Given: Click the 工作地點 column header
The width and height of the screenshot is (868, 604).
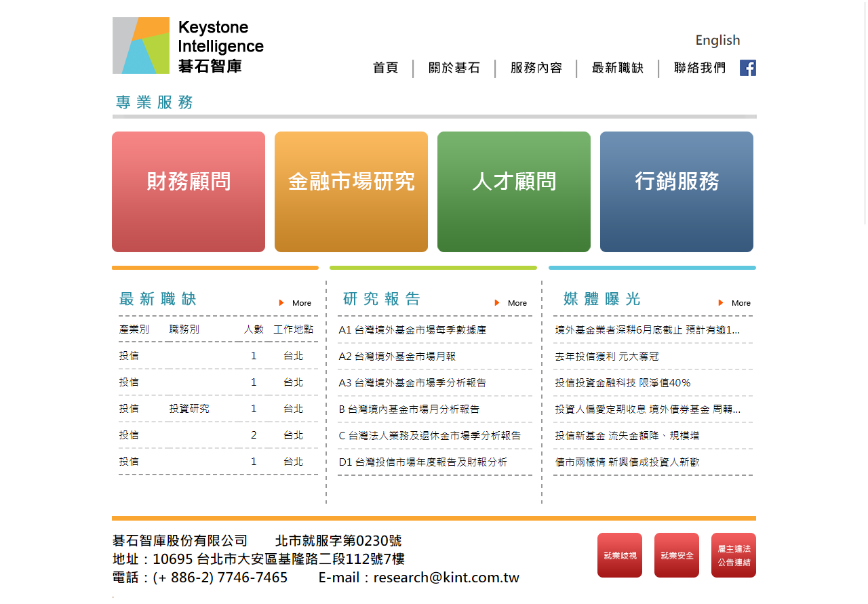Looking at the screenshot, I should (294, 329).
